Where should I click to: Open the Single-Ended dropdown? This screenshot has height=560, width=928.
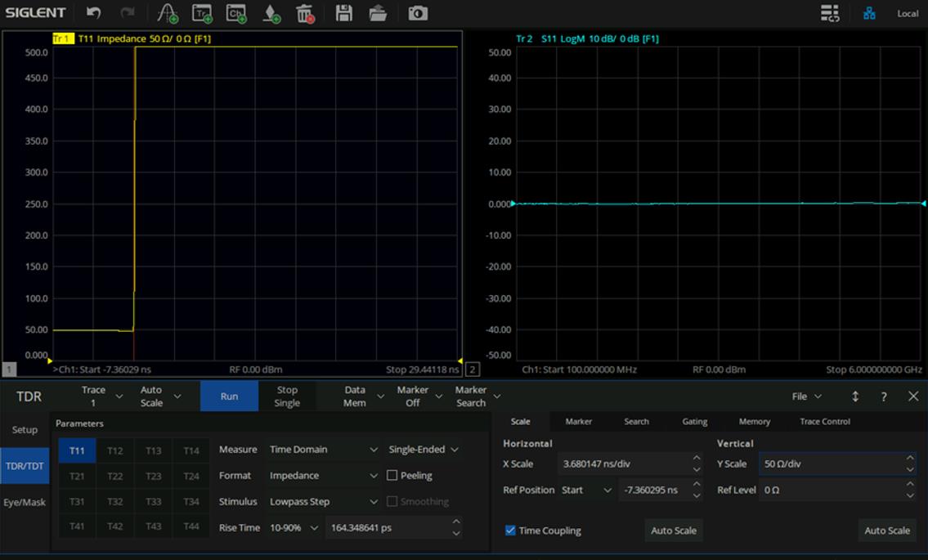[x=424, y=450]
